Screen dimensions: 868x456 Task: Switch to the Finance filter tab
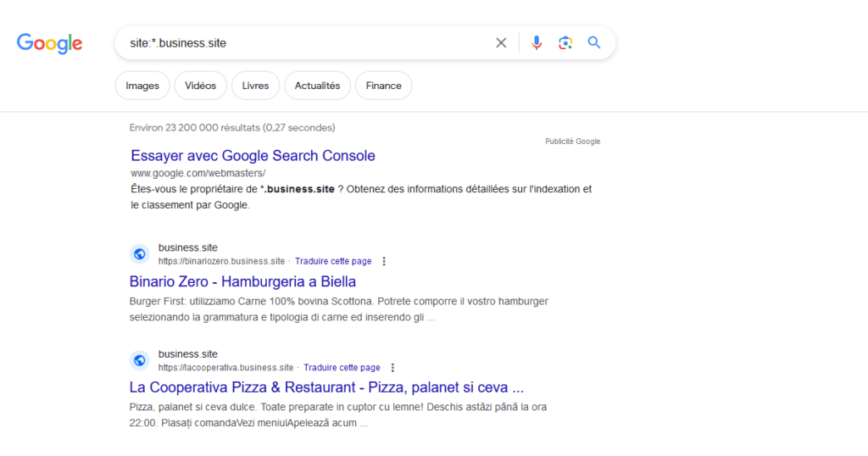(x=384, y=86)
